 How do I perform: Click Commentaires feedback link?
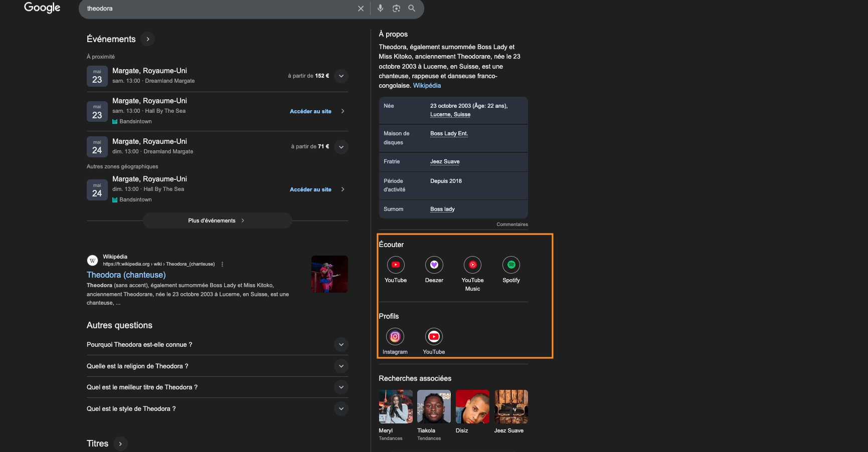click(512, 224)
